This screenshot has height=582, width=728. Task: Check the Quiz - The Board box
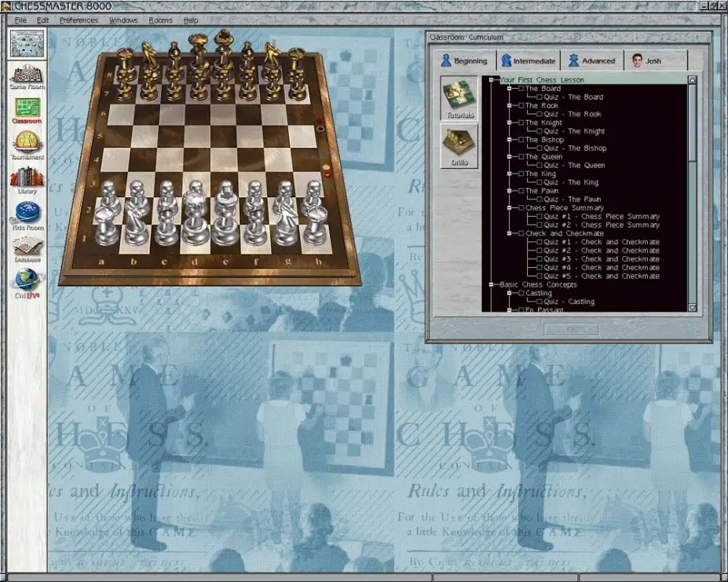pos(540,97)
